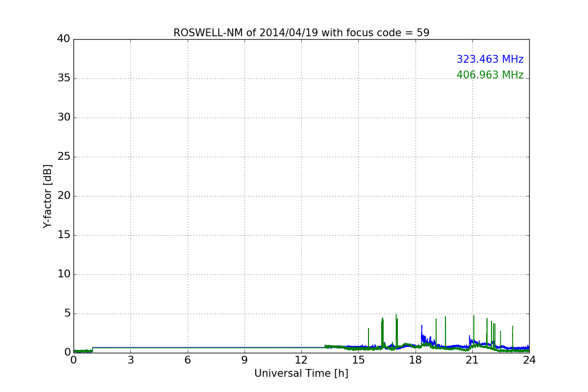Click the 'Y-factor [dB]' axis label
588x392 pixels.
click(48, 196)
